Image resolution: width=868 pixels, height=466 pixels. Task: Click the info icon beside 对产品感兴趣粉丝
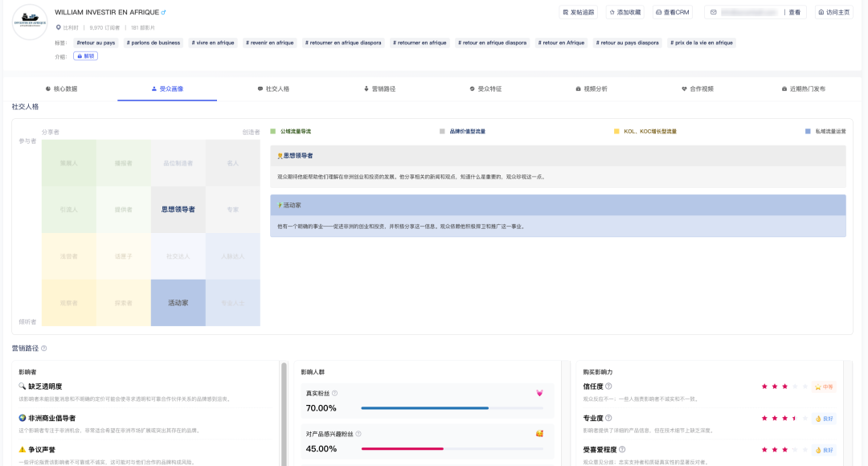pyautogui.click(x=358, y=434)
